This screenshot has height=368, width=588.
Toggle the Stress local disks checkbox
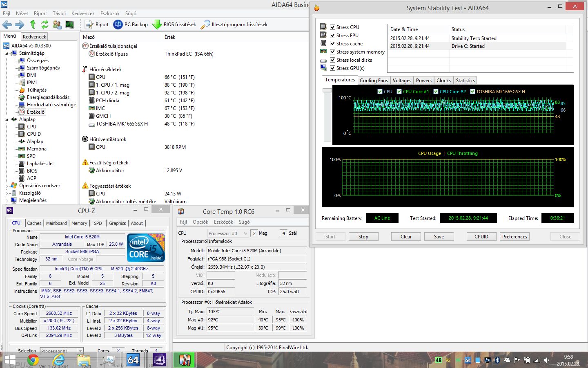click(x=332, y=60)
